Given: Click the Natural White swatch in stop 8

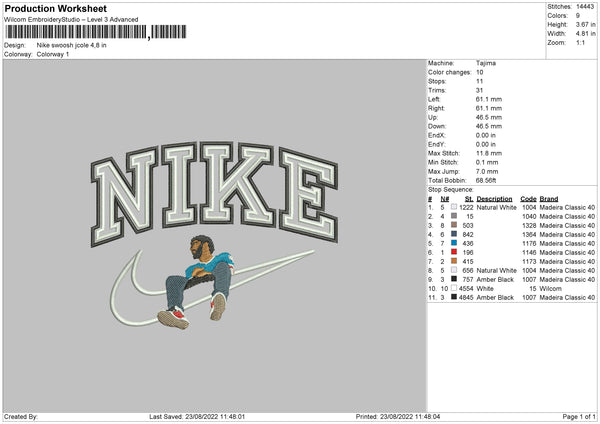Looking at the screenshot, I should [454, 270].
